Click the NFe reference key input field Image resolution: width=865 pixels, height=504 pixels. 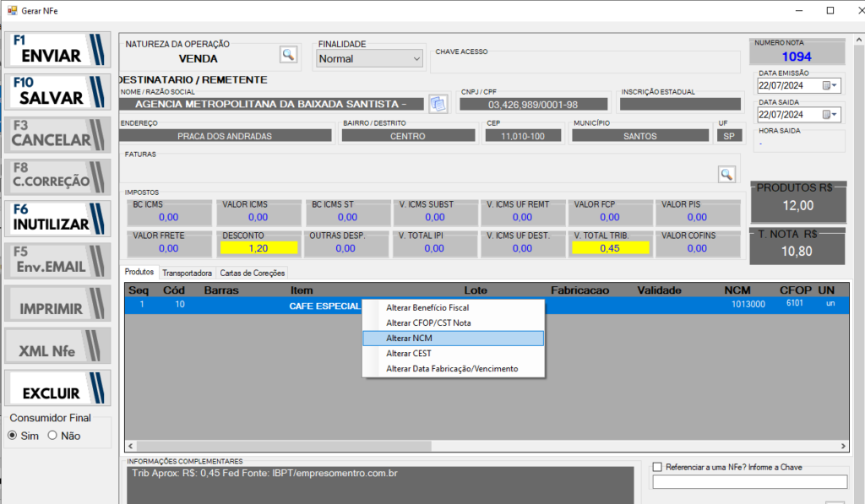(749, 482)
